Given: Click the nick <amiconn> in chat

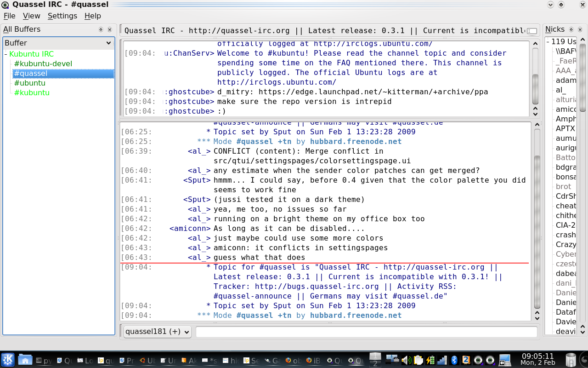Looking at the screenshot, I should point(190,228).
